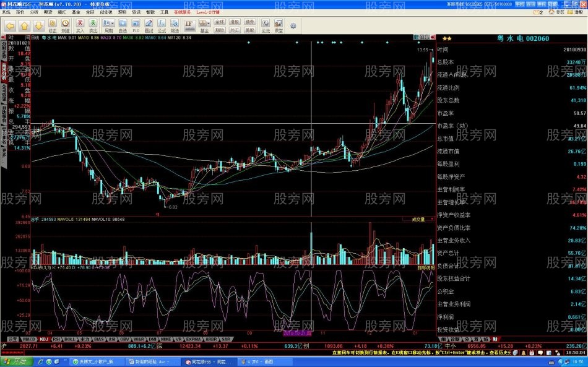The image size is (588, 367).
Task: Click the up arrow toolbar icon
Action: 24,25
